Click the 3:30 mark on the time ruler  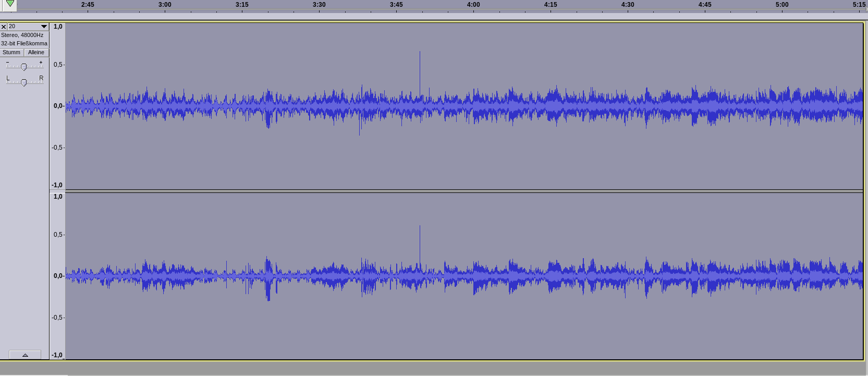tap(319, 5)
